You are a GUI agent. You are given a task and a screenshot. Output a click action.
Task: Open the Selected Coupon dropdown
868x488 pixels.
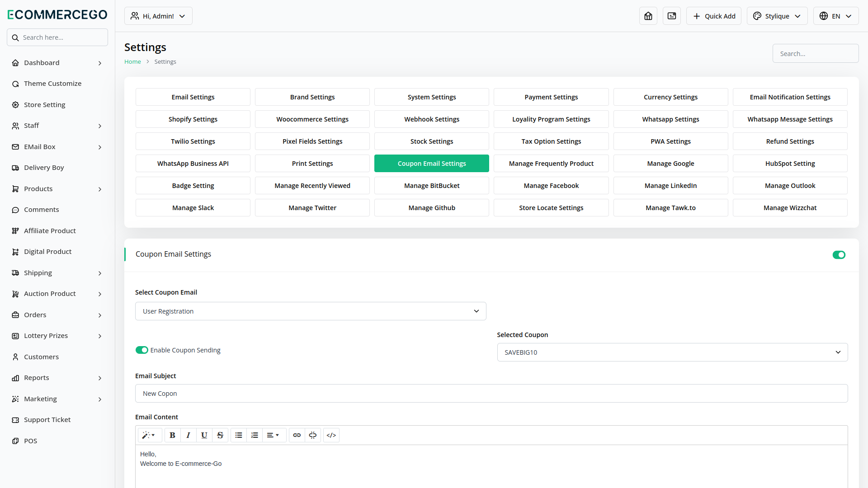pos(672,352)
